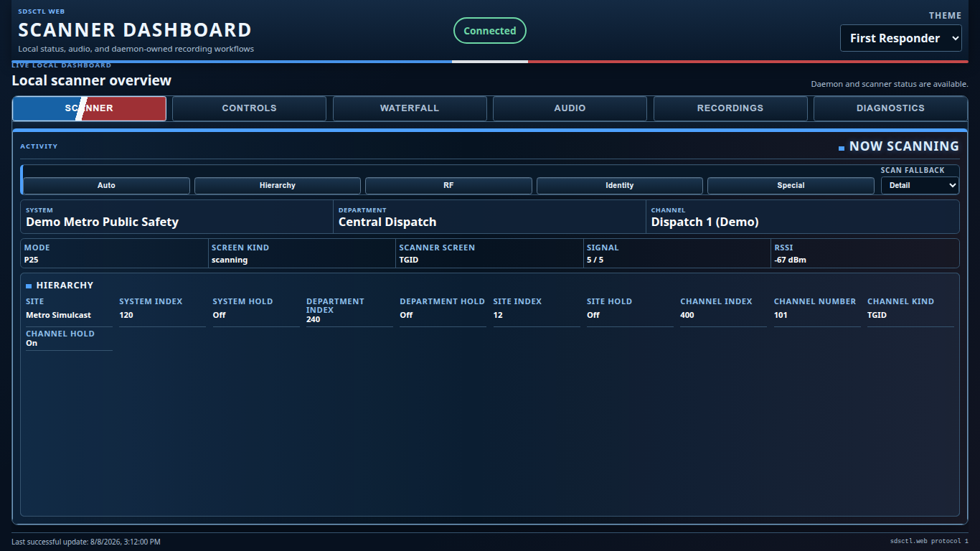Viewport: 980px width, 551px height.
Task: Click the Department Index value 240
Action: click(314, 319)
